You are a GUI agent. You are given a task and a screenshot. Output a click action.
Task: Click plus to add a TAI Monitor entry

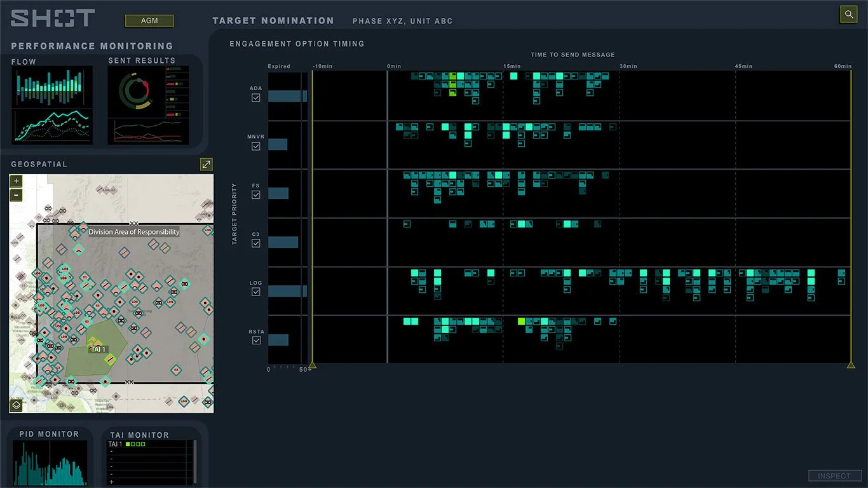click(112, 482)
